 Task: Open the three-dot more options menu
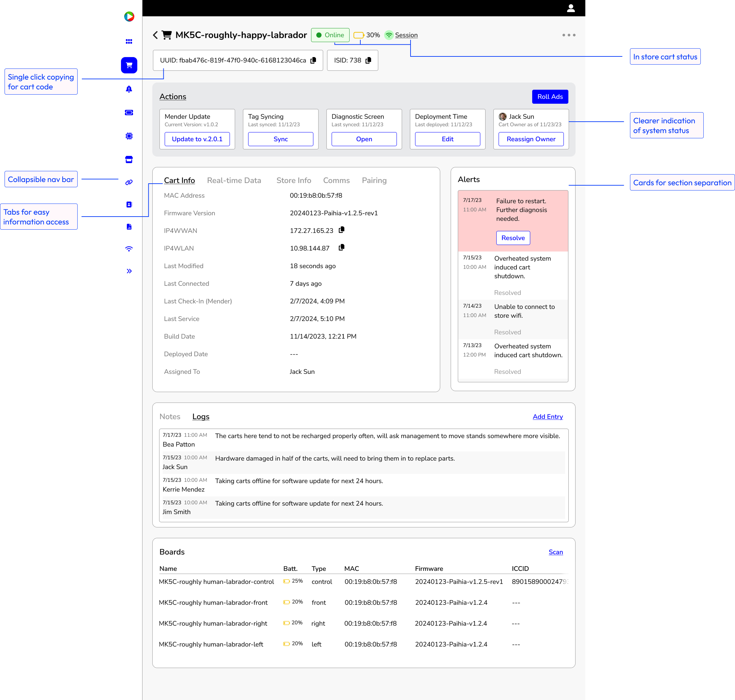tap(569, 35)
